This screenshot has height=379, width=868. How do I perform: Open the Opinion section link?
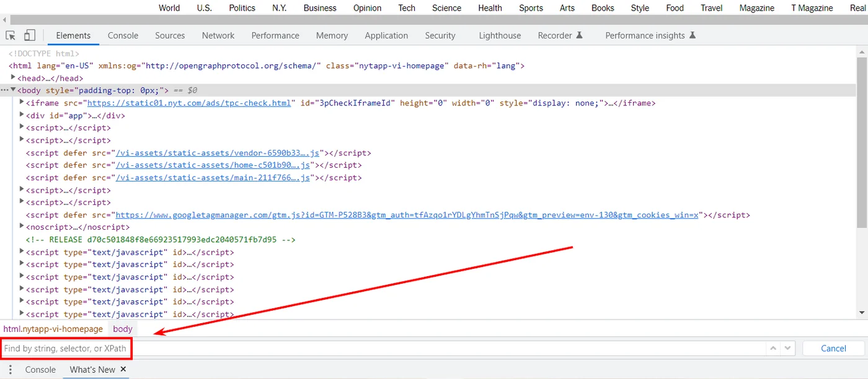pyautogui.click(x=368, y=8)
